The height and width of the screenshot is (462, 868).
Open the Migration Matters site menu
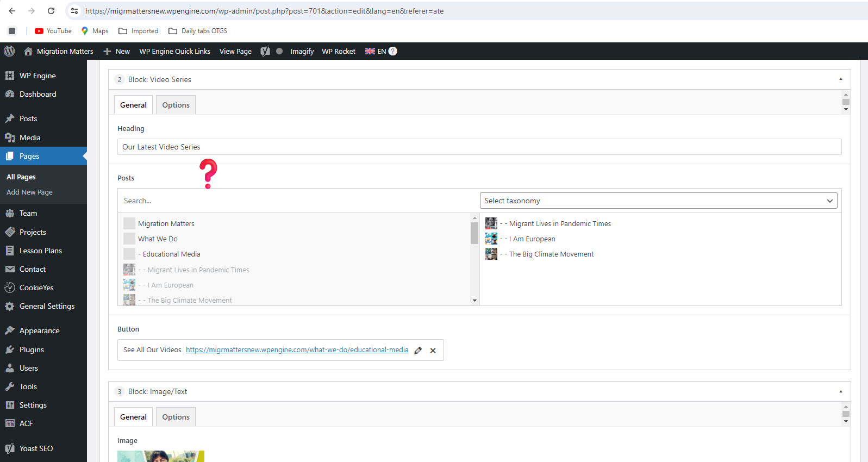[x=59, y=51]
